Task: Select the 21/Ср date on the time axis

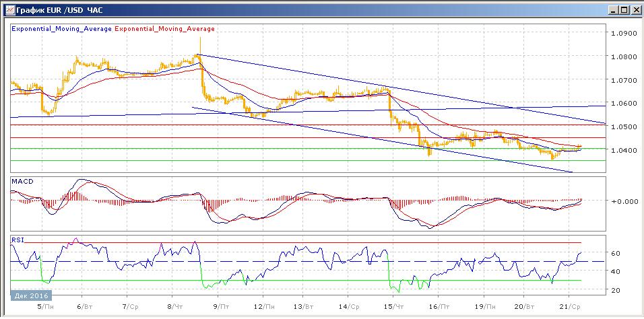Action: (x=570, y=305)
